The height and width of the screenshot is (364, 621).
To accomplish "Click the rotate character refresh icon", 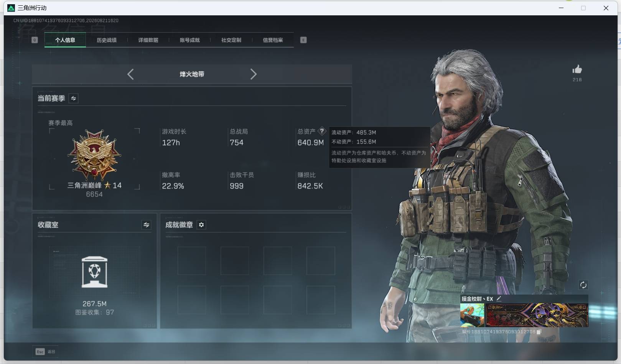I will point(583,285).
